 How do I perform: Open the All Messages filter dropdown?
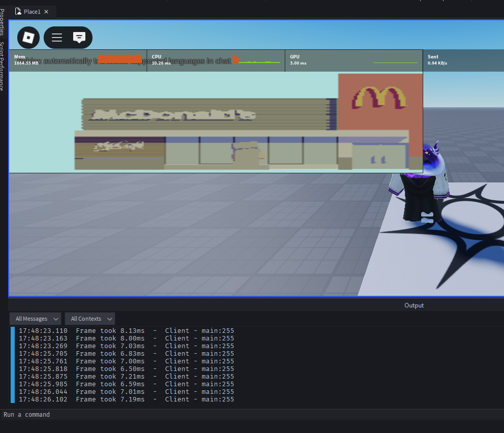click(x=36, y=319)
